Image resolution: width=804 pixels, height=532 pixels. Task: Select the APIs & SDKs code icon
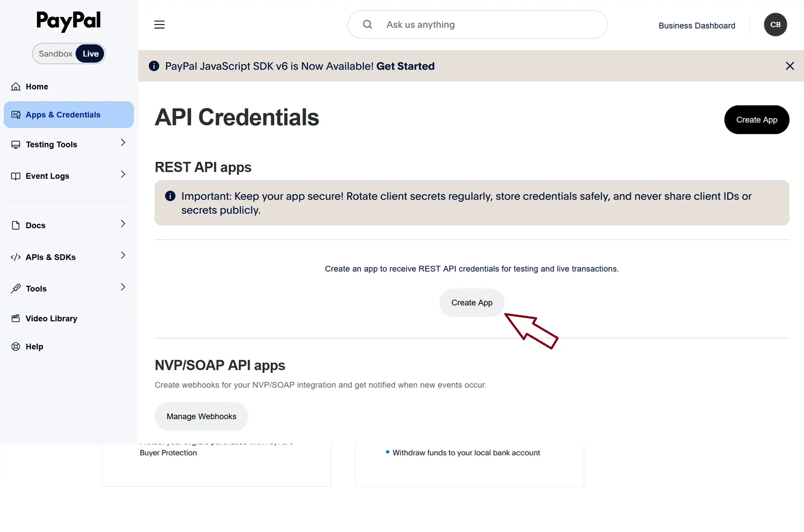[16, 257]
